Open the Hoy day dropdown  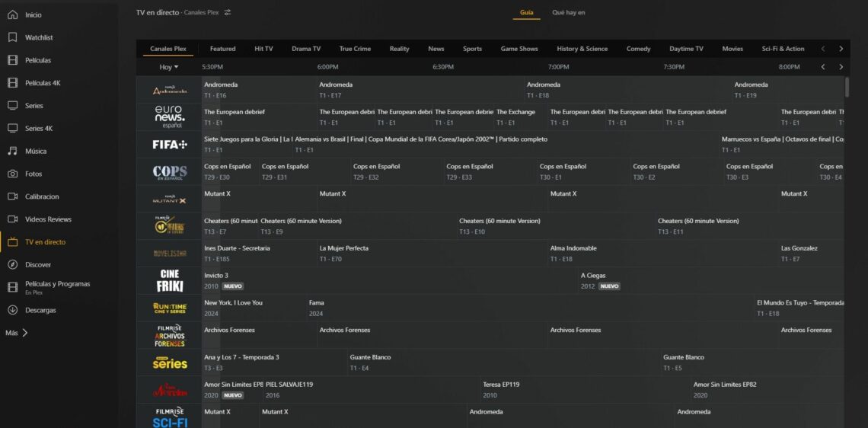pos(168,67)
